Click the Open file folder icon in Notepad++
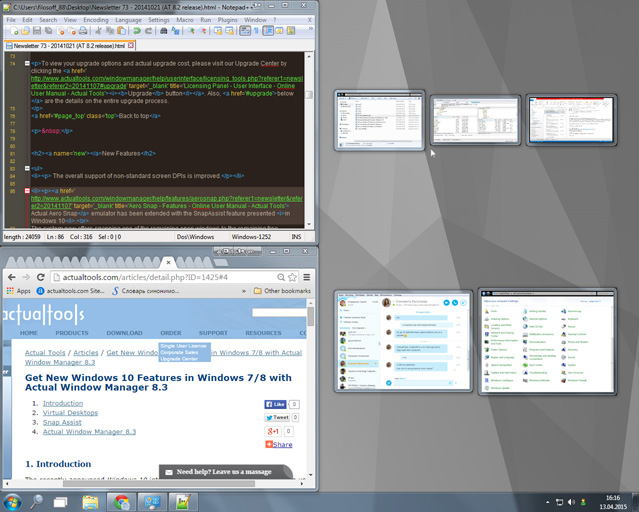This screenshot has width=639, height=512. click(25, 31)
